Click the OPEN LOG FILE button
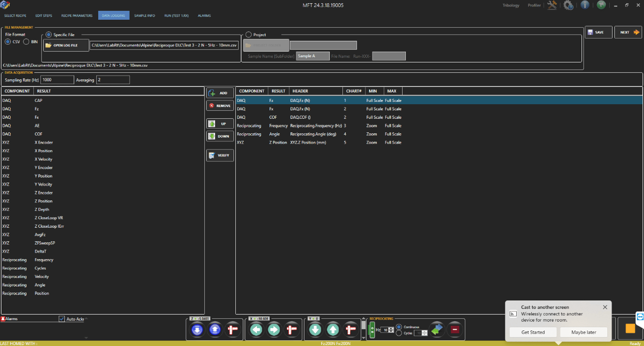This screenshot has height=346, width=644. click(x=66, y=45)
